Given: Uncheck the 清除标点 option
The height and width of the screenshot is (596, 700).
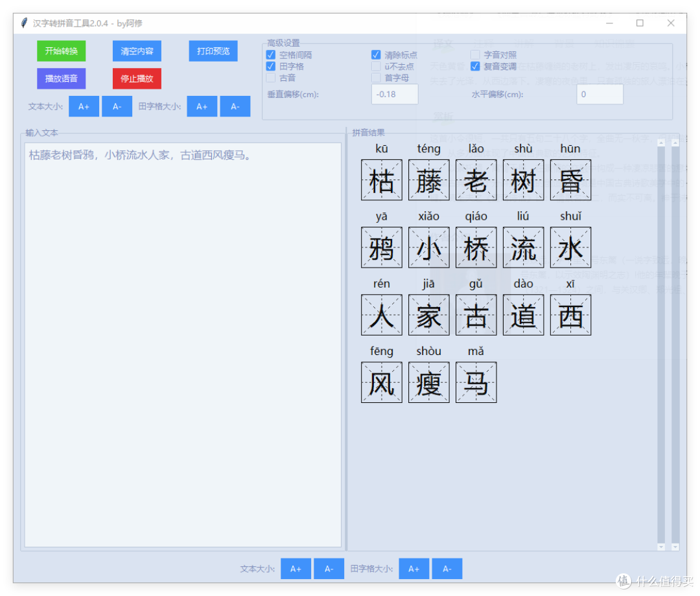Looking at the screenshot, I should tap(376, 55).
